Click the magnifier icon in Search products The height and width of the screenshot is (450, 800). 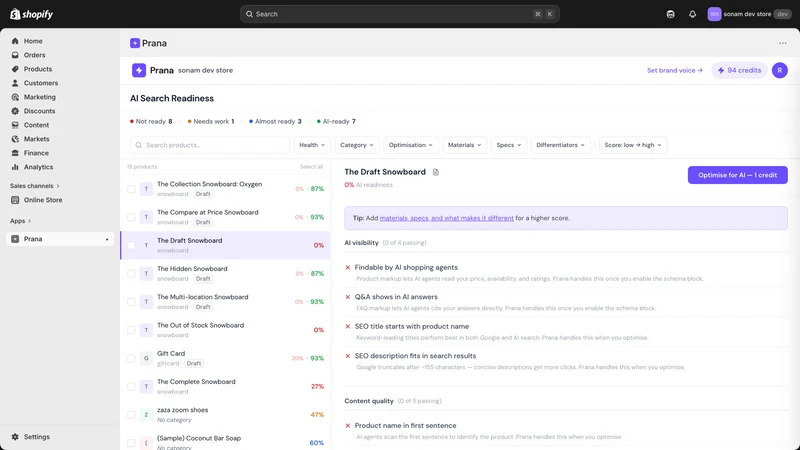[138, 145]
